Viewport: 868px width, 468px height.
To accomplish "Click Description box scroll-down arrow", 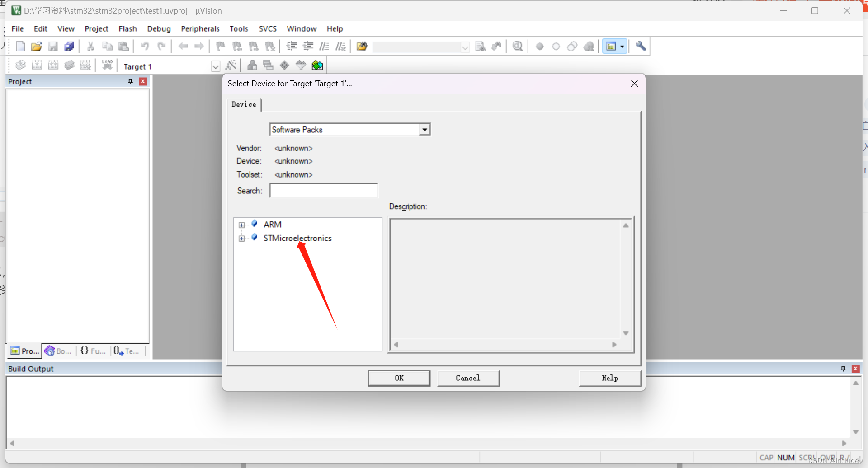I will tap(626, 333).
